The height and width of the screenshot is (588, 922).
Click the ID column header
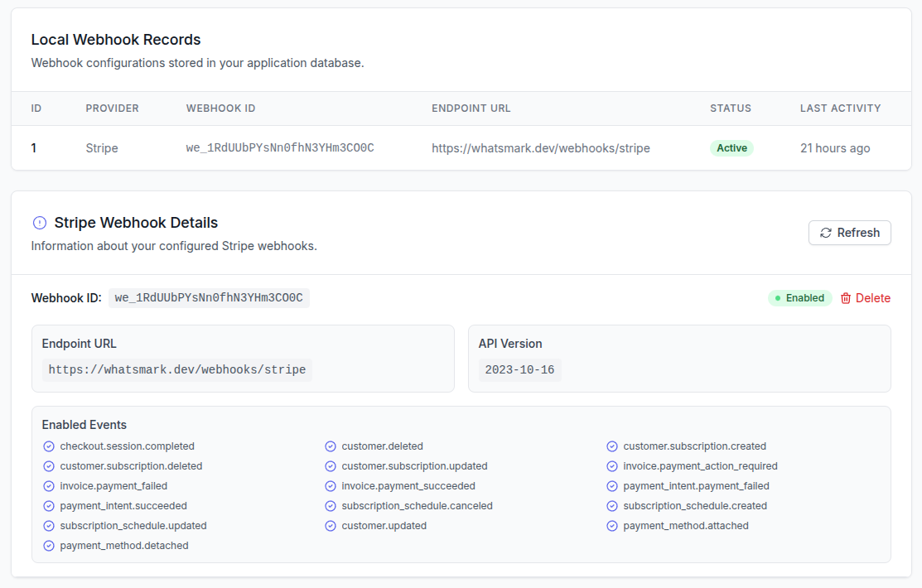pos(36,108)
